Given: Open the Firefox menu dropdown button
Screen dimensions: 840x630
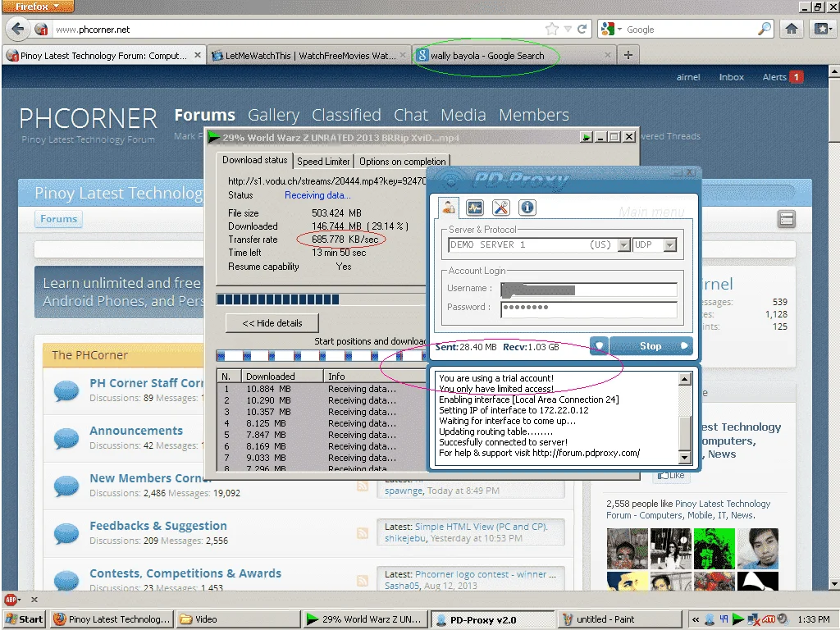Looking at the screenshot, I should [x=38, y=7].
